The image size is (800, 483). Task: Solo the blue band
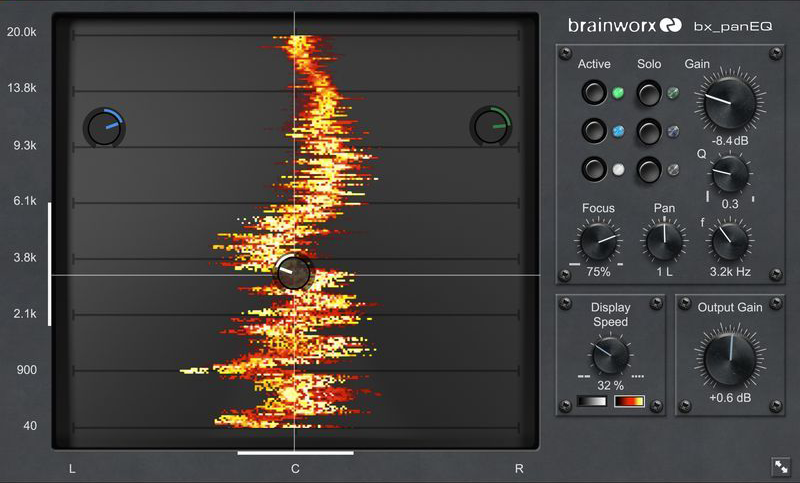[x=649, y=131]
